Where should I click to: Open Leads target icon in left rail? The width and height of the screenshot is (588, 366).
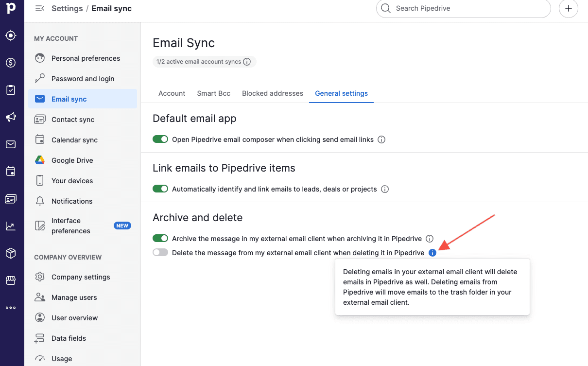point(11,35)
